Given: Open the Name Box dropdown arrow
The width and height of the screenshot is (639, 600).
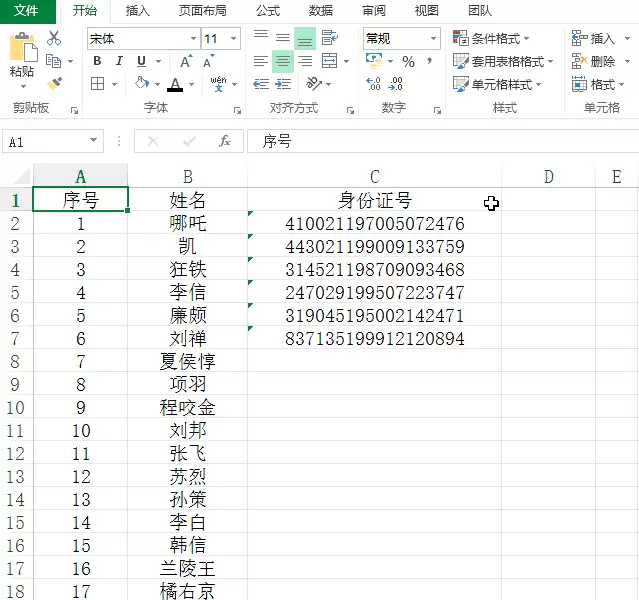Looking at the screenshot, I should pyautogui.click(x=93, y=140).
